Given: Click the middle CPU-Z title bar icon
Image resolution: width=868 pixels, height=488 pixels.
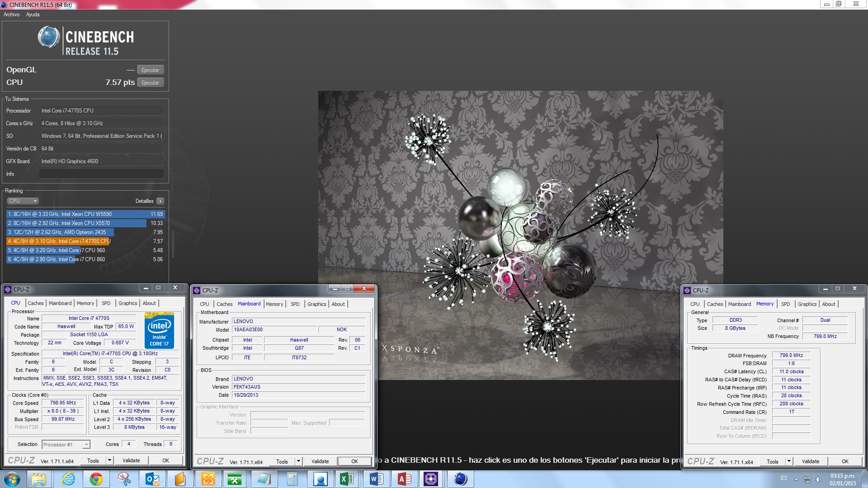Looking at the screenshot, I should click(197, 291).
